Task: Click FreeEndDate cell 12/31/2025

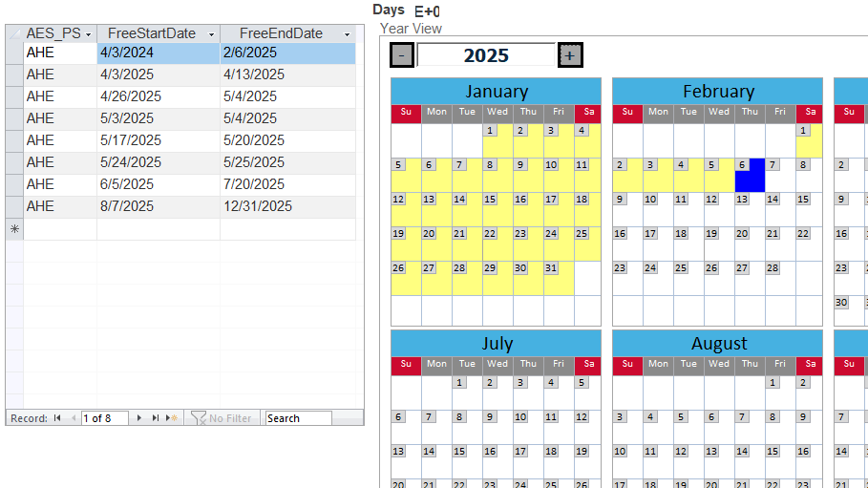Action: pyautogui.click(x=287, y=206)
